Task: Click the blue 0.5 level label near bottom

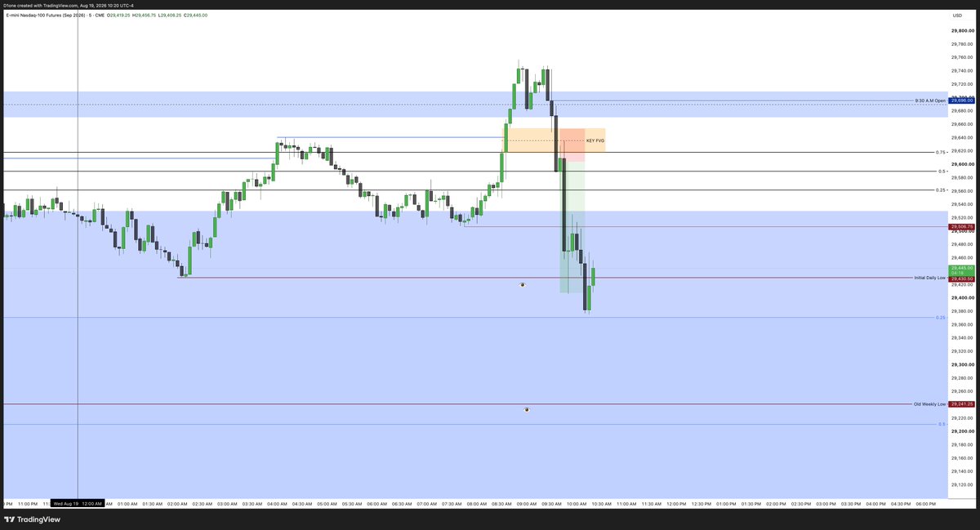Action: point(942,425)
